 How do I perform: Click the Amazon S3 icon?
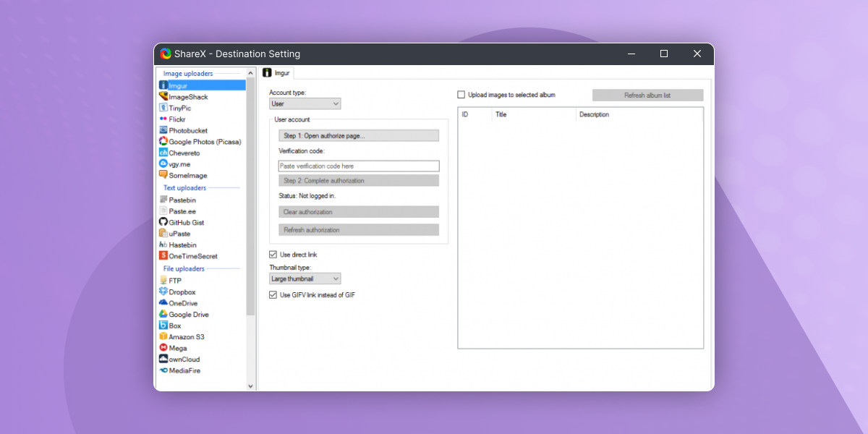tap(163, 337)
